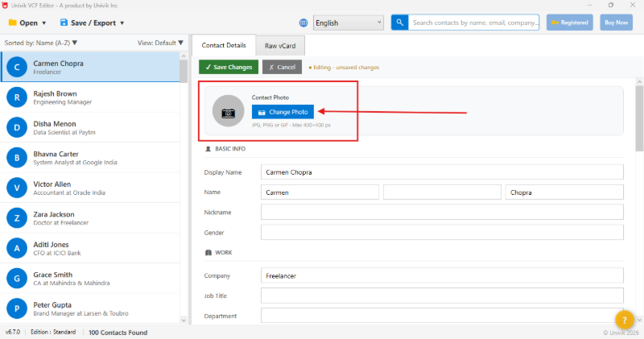
Task: Click the Save Changes button
Action: 229,67
